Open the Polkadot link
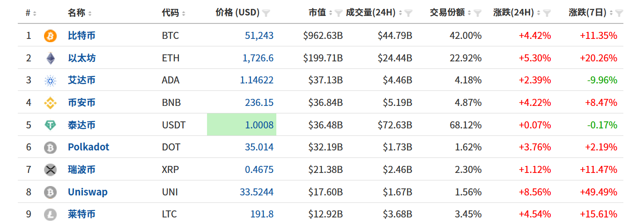Image resolution: width=644 pixels, height=224 pixels. 89,147
